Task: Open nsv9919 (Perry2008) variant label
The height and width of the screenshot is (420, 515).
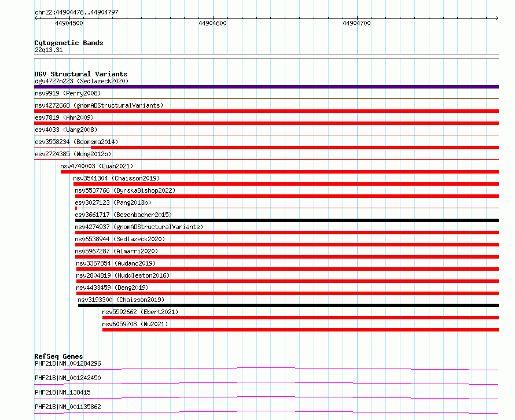Action: (68, 93)
